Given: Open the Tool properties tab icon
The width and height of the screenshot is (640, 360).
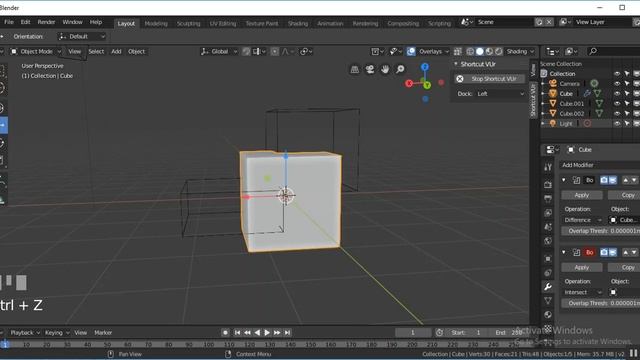Looking at the screenshot, I should coord(548,167).
